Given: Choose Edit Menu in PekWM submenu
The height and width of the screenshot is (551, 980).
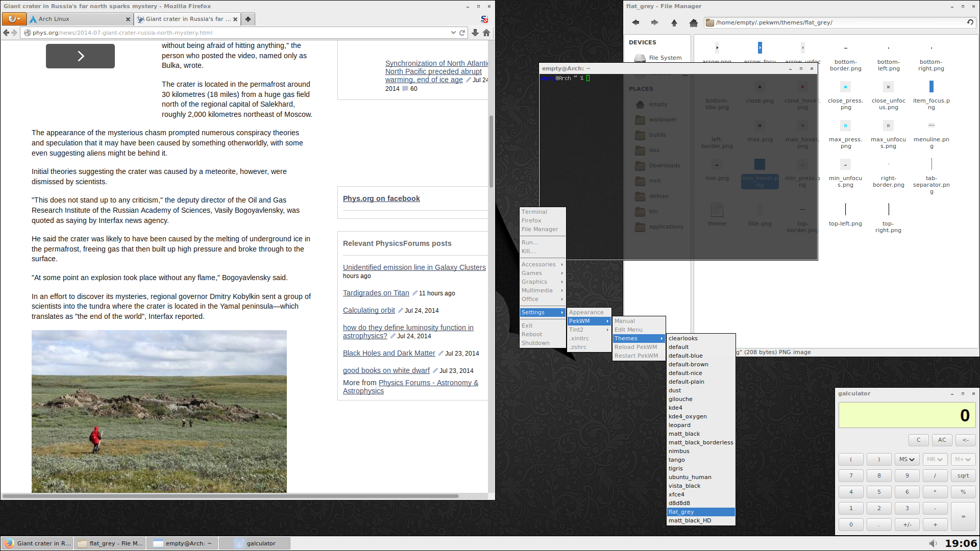Looking at the screenshot, I should (x=639, y=330).
